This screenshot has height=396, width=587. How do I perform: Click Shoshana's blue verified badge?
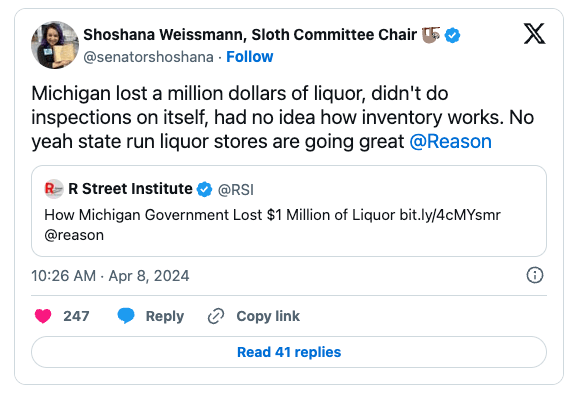pos(452,36)
